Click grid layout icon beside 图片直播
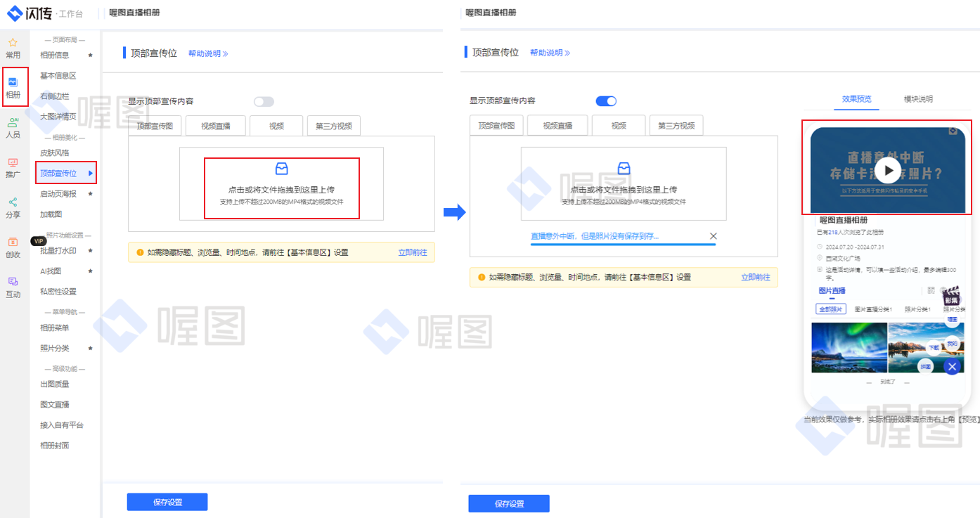This screenshot has width=980, height=518. click(931, 290)
